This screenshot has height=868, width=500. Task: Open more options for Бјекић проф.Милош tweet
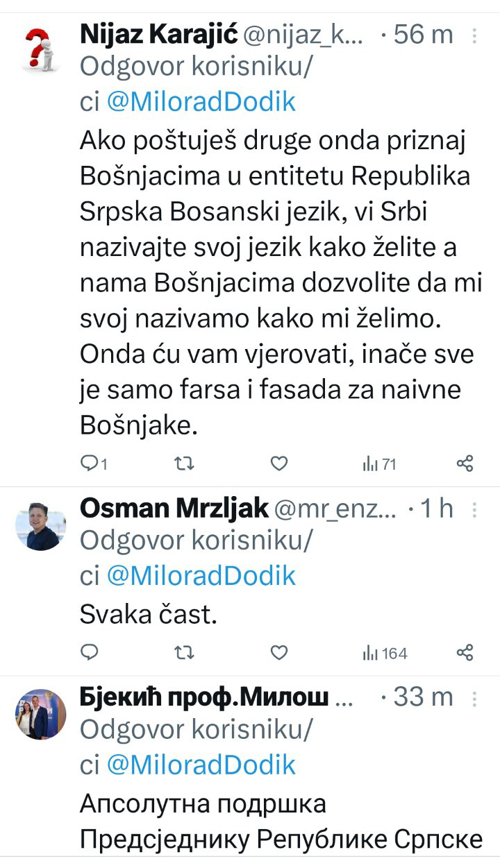tap(474, 697)
